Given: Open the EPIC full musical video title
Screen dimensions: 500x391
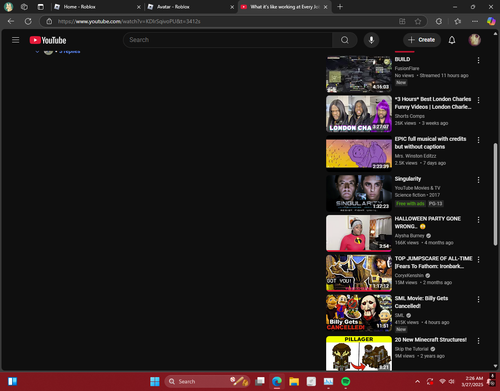Looking at the screenshot, I should click(x=430, y=143).
